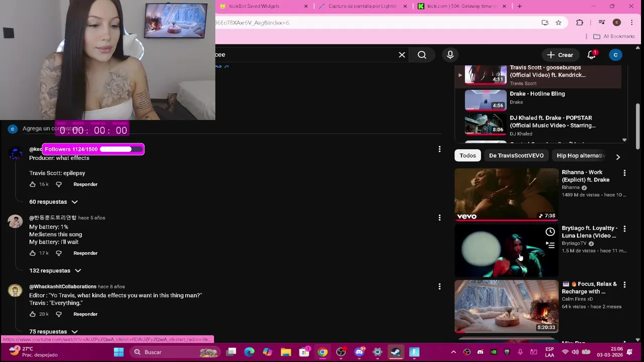Viewport: 644px width, 362px height.
Task: Show hidden system tray icons
Action: [x=453, y=352]
